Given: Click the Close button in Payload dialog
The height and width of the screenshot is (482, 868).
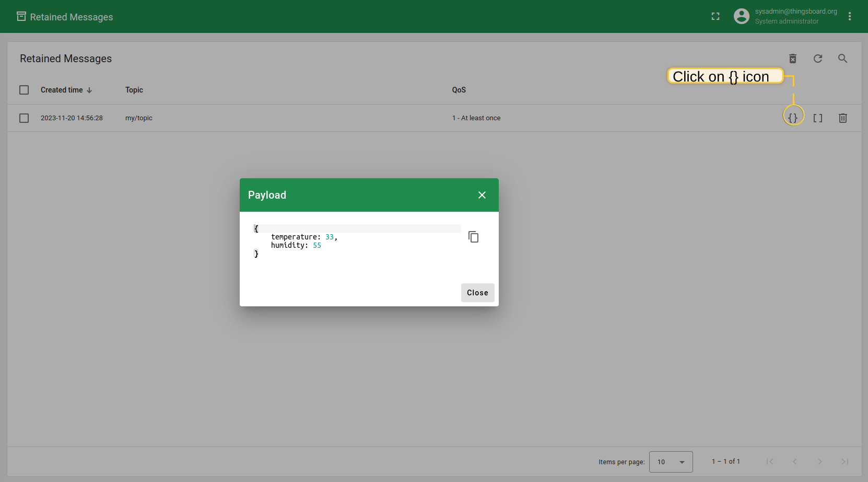Looking at the screenshot, I should pyautogui.click(x=478, y=293).
